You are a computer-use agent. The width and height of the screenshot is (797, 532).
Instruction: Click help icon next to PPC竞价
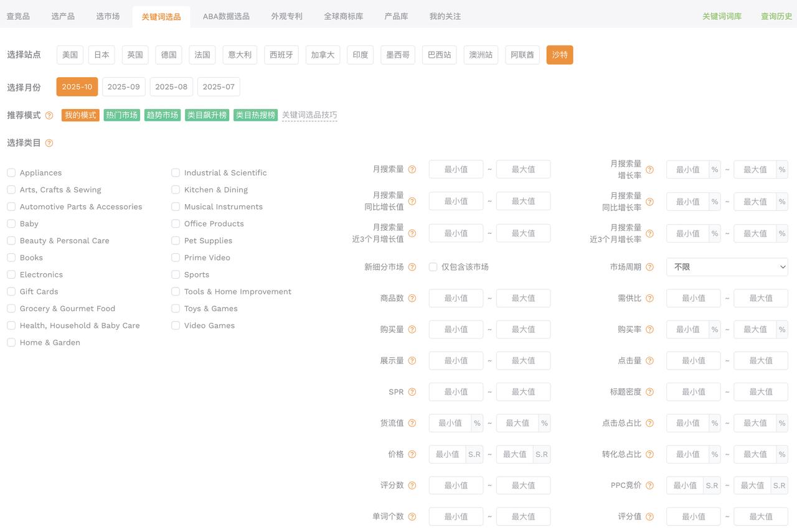[x=649, y=485]
